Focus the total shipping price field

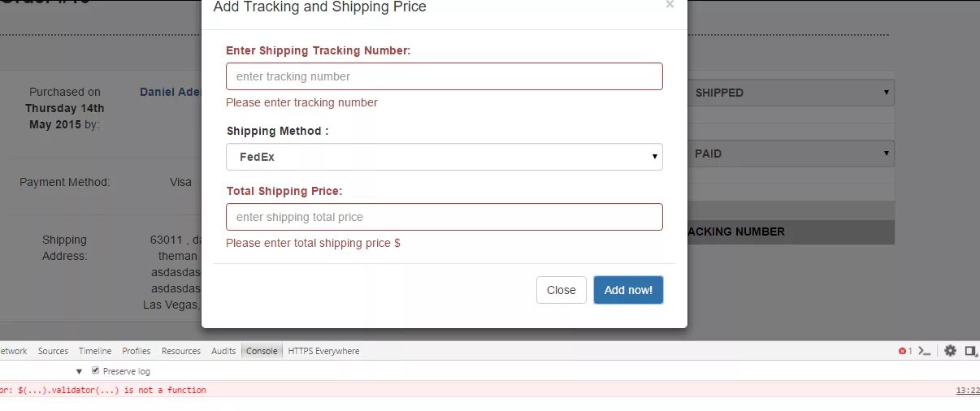pyautogui.click(x=444, y=217)
